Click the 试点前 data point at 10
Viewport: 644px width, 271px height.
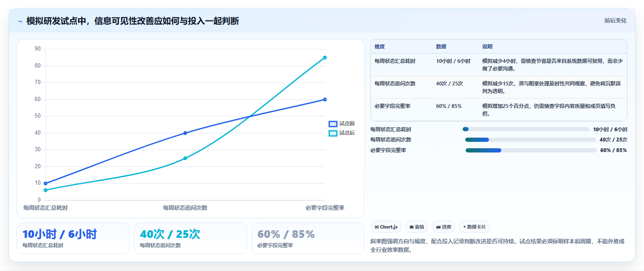tap(45, 183)
